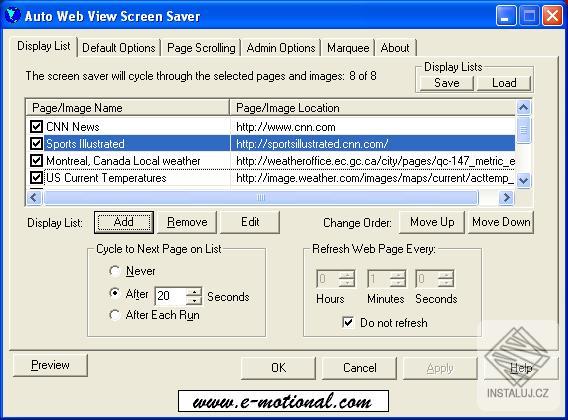The image size is (568, 420).
Task: Toggle the Sports Illustrated checkbox
Action: pos(36,144)
